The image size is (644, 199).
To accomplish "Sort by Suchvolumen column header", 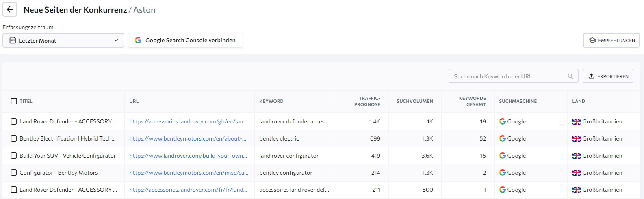I will [x=414, y=101].
